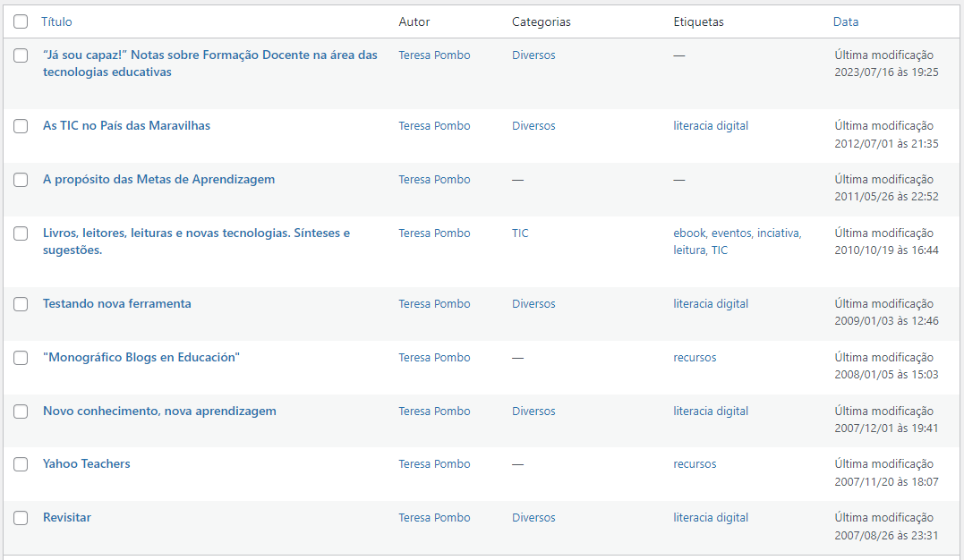Mark the Testando nova ferramenta checkbox

[21, 304]
